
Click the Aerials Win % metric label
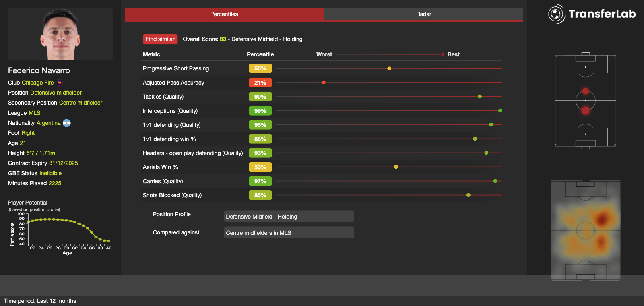(x=160, y=167)
